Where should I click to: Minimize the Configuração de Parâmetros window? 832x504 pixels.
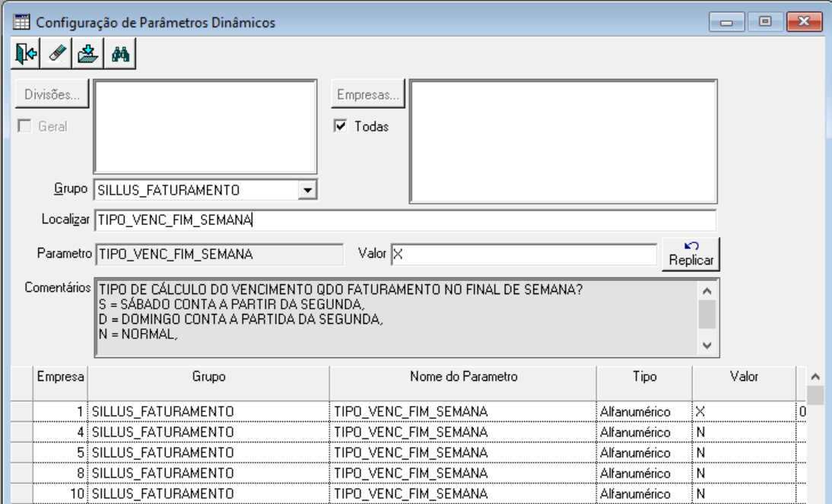pyautogui.click(x=726, y=22)
